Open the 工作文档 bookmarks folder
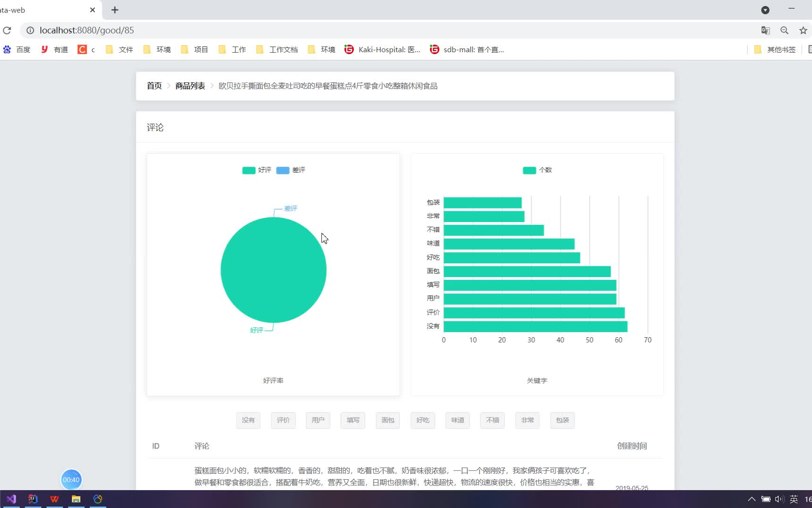The height and width of the screenshot is (508, 812). (x=276, y=49)
